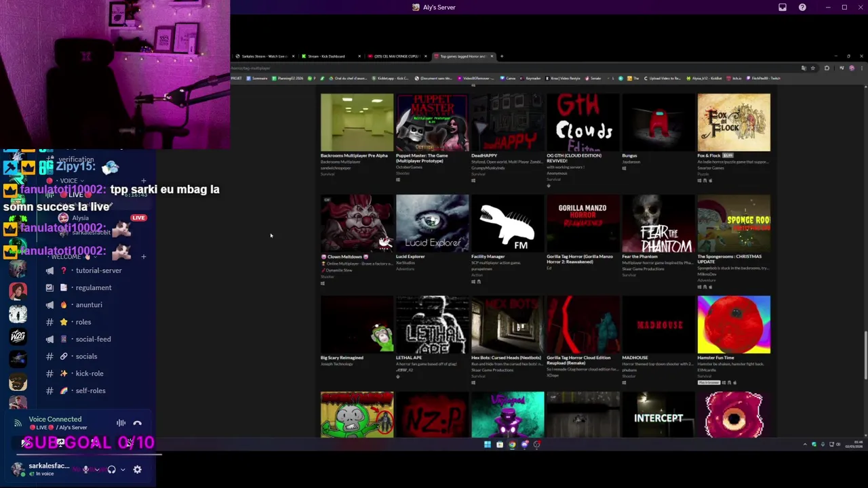The height and width of the screenshot is (488, 868).
Task: Open Upload Video bookmark
Action: tap(662, 78)
